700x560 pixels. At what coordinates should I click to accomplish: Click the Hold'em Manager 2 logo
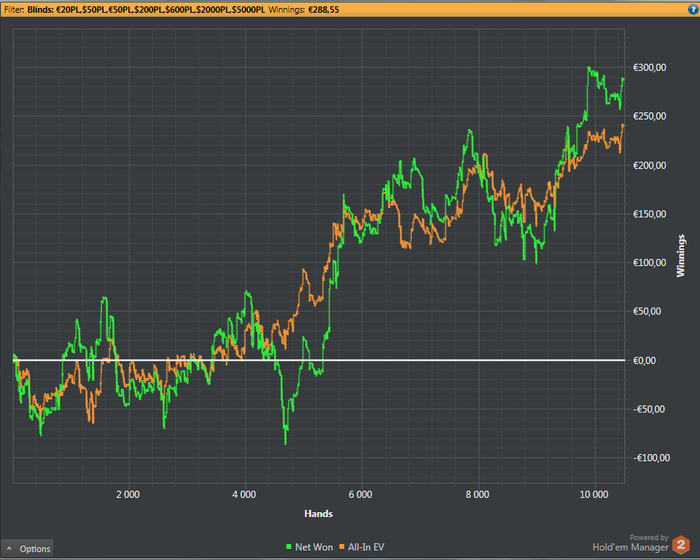(681, 545)
